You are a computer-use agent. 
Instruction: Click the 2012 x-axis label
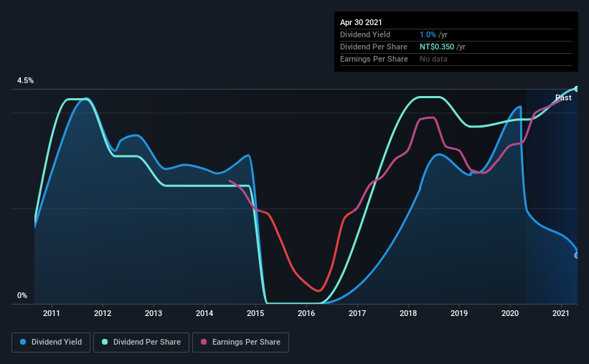[103, 313]
